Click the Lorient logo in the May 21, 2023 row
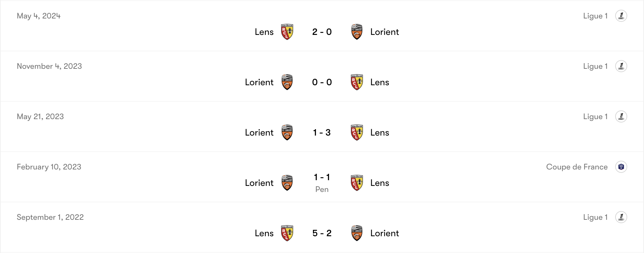The height and width of the screenshot is (253, 644). (x=287, y=132)
